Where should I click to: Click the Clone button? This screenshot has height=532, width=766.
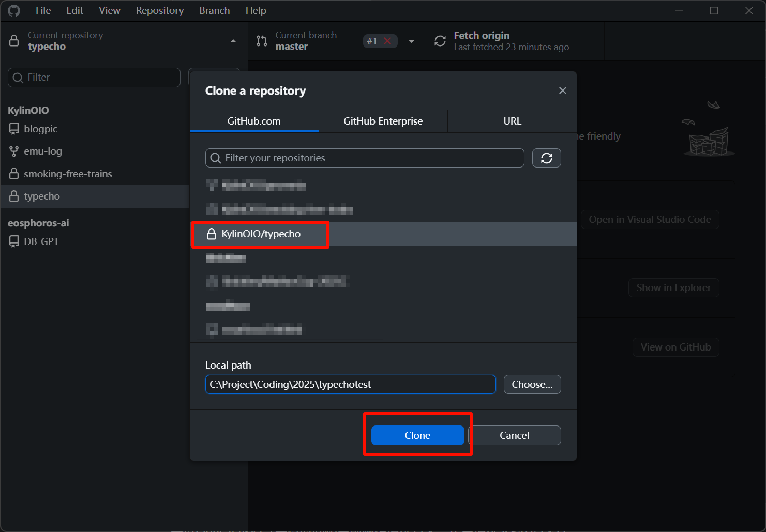click(x=417, y=435)
